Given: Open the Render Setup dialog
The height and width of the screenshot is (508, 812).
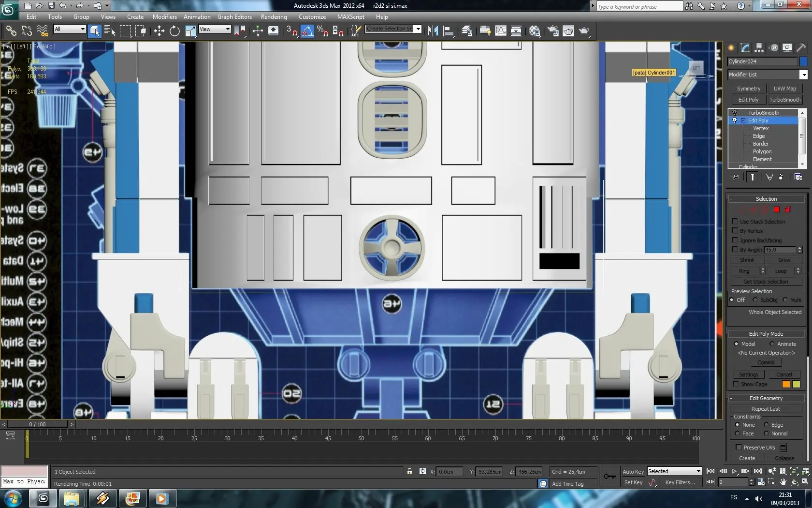Looking at the screenshot, I should [x=553, y=31].
